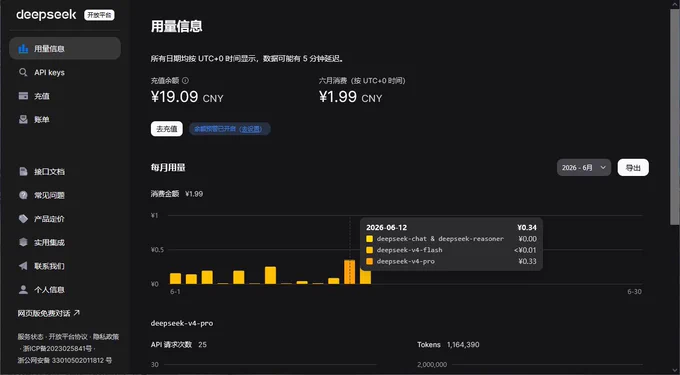The height and width of the screenshot is (375, 680).
Task: Click the ¥1.99 CNY monthly spend value
Action: click(x=350, y=97)
